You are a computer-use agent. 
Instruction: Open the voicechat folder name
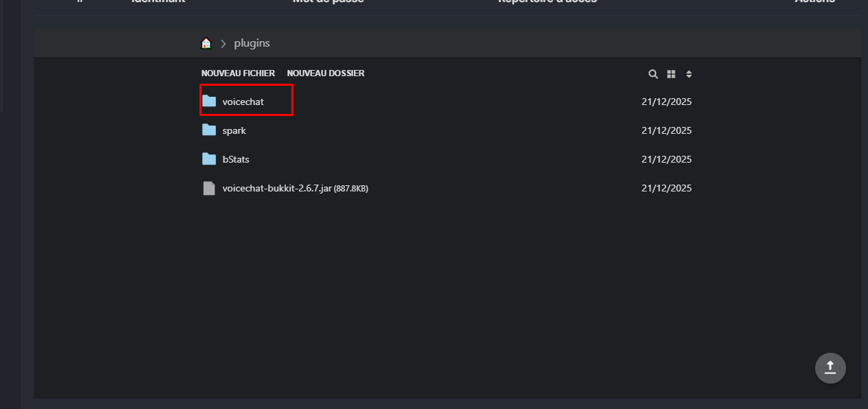[243, 102]
